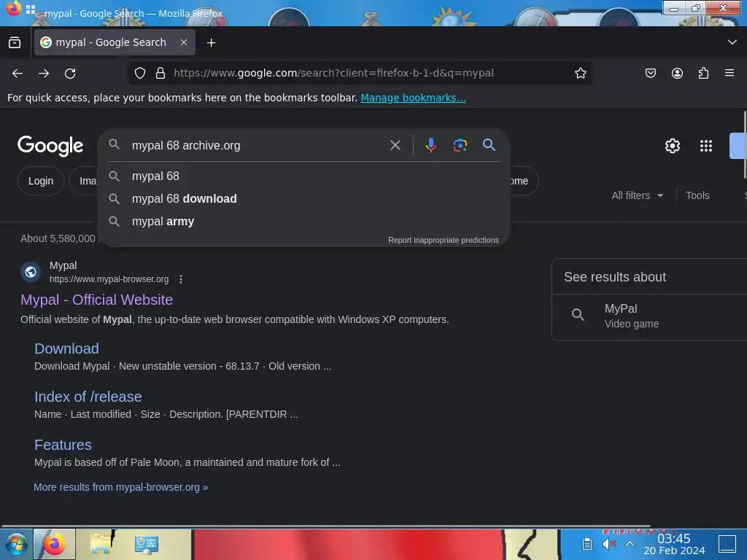Save page to Pocket

[650, 73]
